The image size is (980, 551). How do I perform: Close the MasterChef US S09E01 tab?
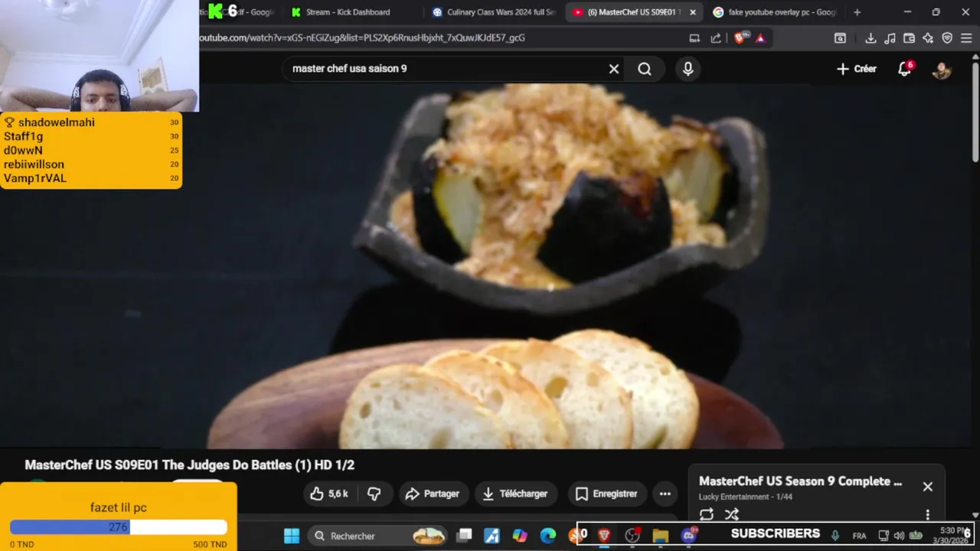[693, 12]
